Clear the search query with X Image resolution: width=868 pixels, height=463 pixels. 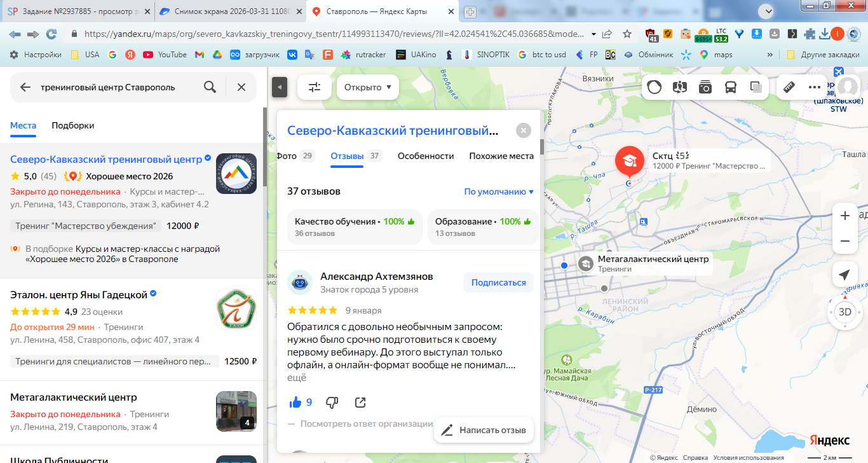point(241,87)
